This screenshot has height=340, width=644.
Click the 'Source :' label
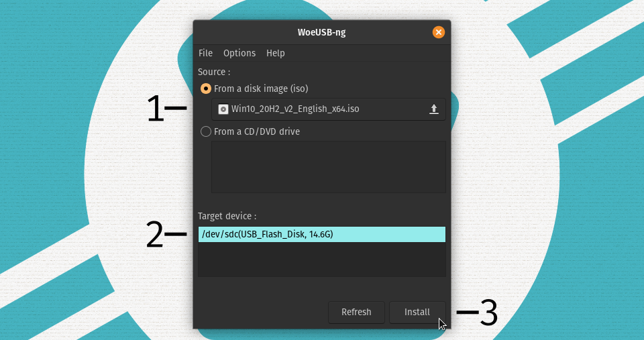point(214,72)
